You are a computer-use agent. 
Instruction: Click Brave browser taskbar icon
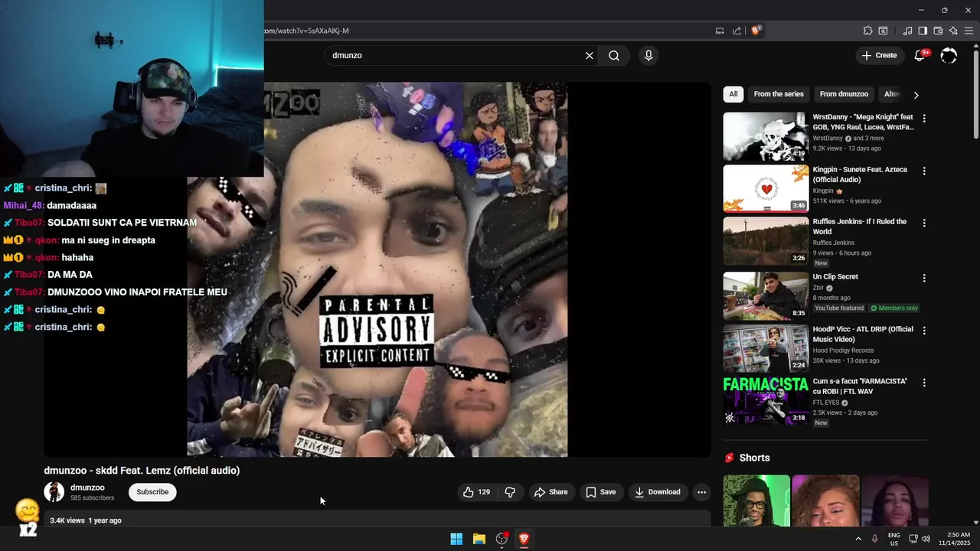[x=524, y=539]
